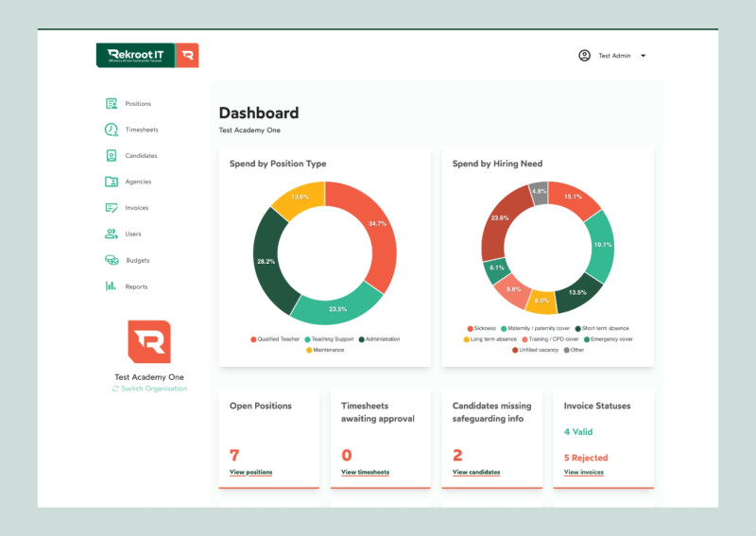756x536 pixels.
Task: Click the Open Positions count 7
Action: coord(234,455)
